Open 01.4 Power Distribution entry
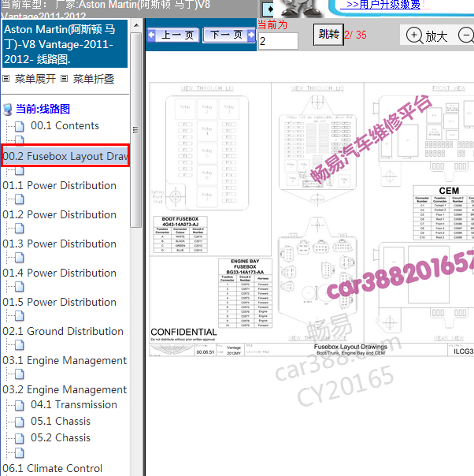 tap(59, 273)
